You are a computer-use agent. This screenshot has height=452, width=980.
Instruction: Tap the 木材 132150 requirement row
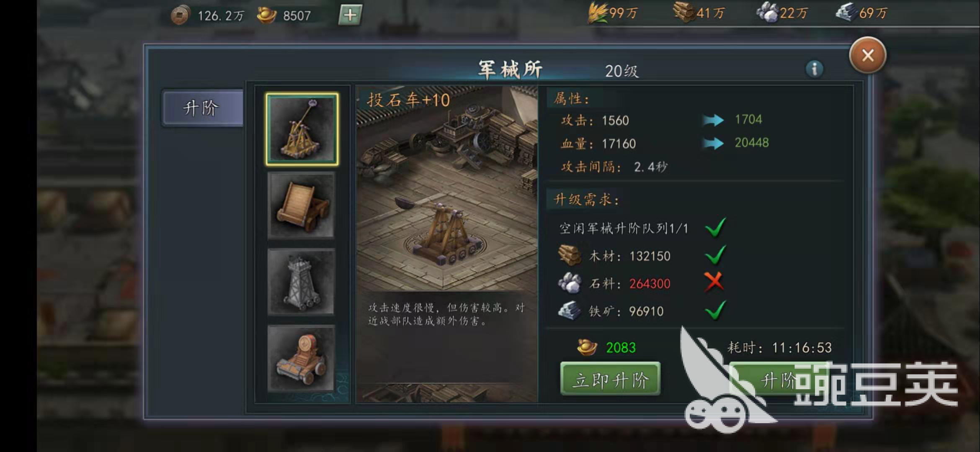(641, 255)
